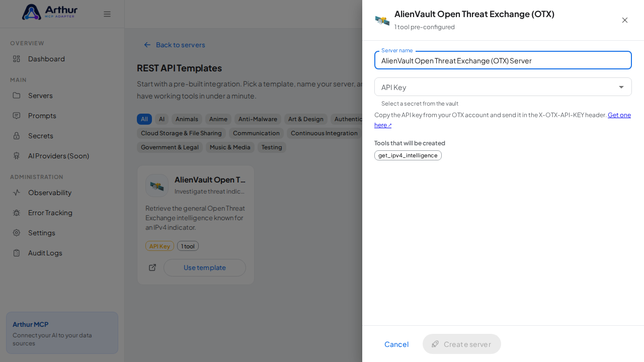Click the AlienVault Open Threat Exchange panel title
This screenshot has height=362, width=644.
474,14
